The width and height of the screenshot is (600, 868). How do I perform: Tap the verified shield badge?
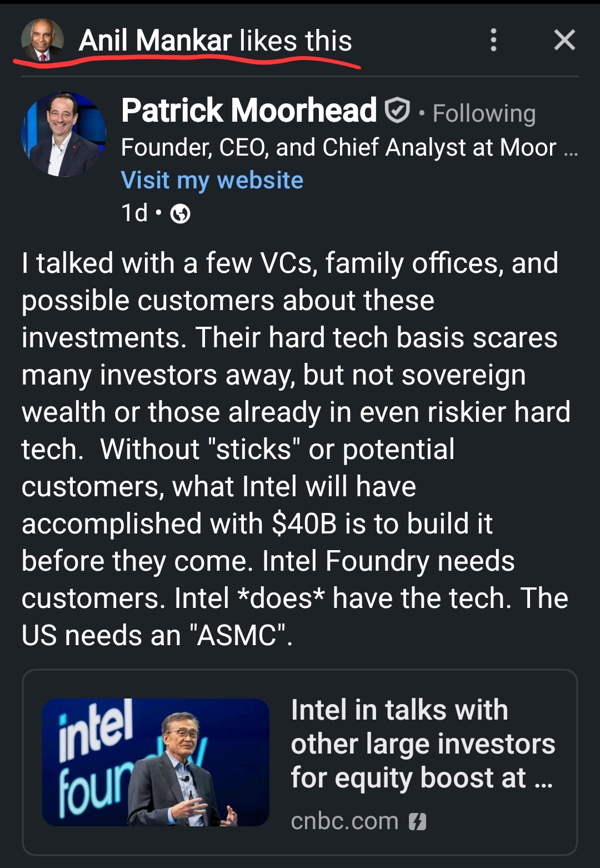coord(397,111)
